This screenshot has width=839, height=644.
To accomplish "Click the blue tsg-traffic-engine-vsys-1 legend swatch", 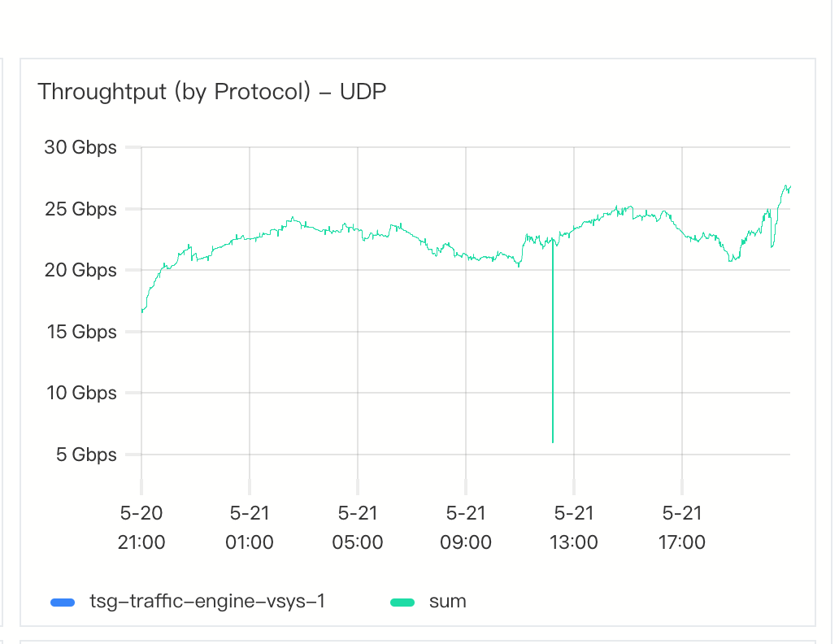I will (62, 603).
